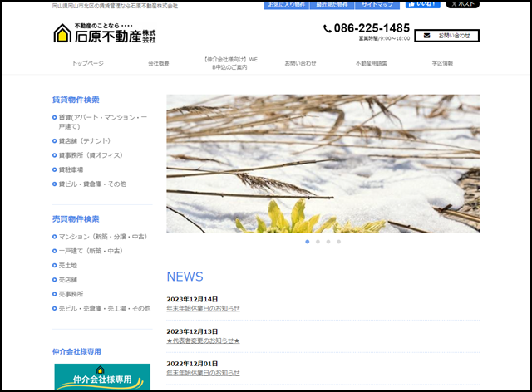Open ★代表者変更のお知らせ★ news link
Image resolution: width=532 pixels, height=392 pixels.
203,341
